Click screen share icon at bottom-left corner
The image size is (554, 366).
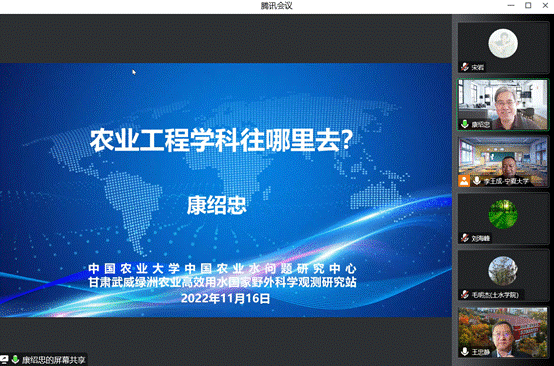[4, 360]
